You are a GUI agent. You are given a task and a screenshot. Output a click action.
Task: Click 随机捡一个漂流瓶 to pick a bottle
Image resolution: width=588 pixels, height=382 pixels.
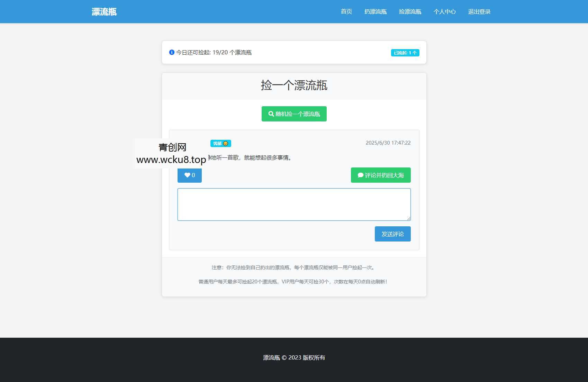pos(294,113)
